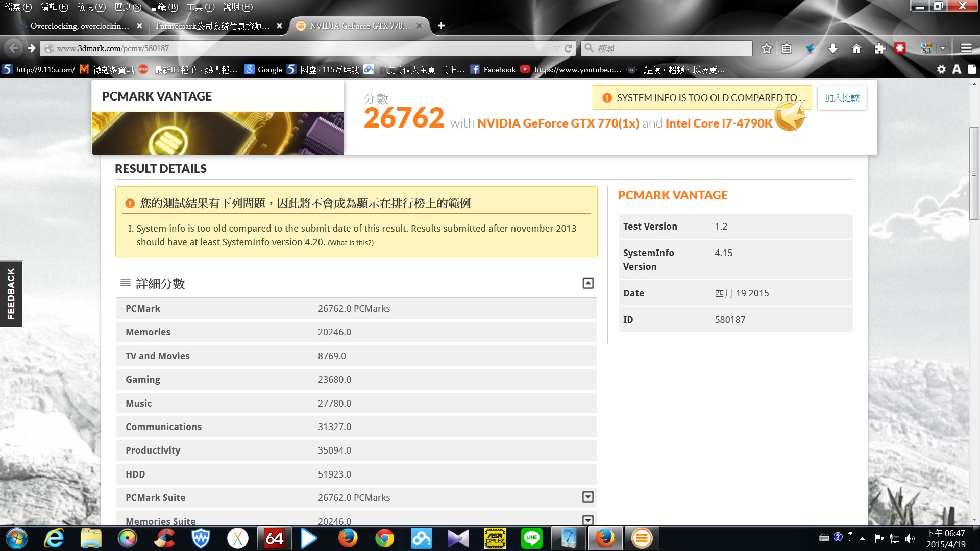
Task: Open the URL bar history dropdown
Action: click(556, 48)
